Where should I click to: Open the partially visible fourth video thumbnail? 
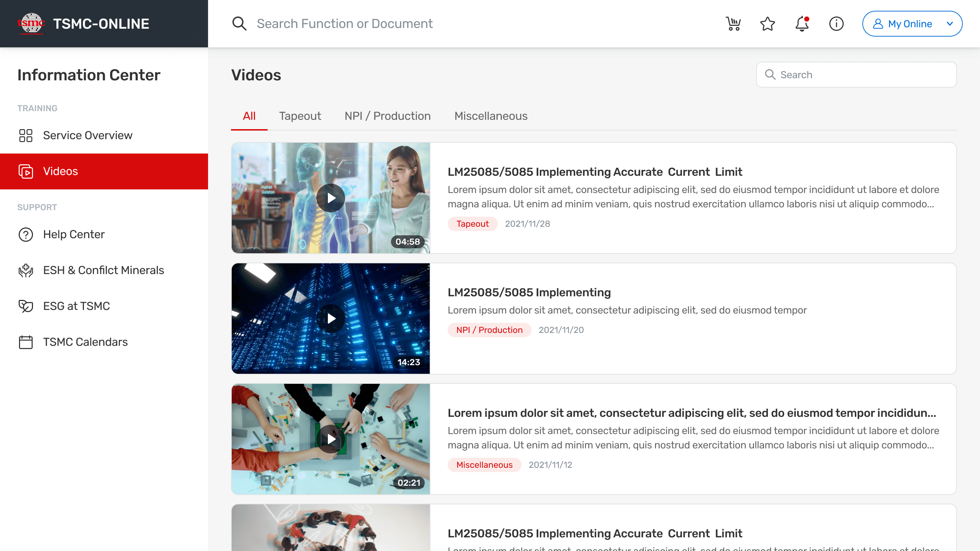(x=331, y=528)
